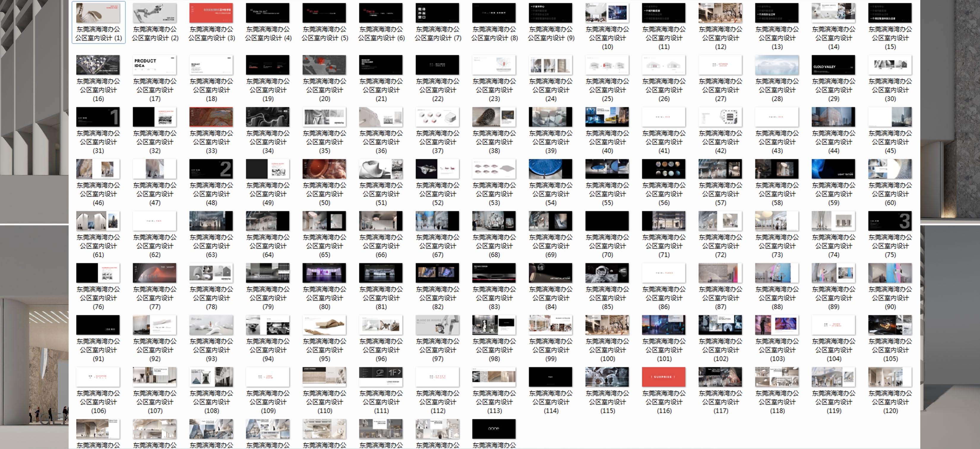This screenshot has height=449, width=980.
Task: Select file 东莞滨海湾办公区室内设计 (1) thumbnail
Action: pos(98,13)
